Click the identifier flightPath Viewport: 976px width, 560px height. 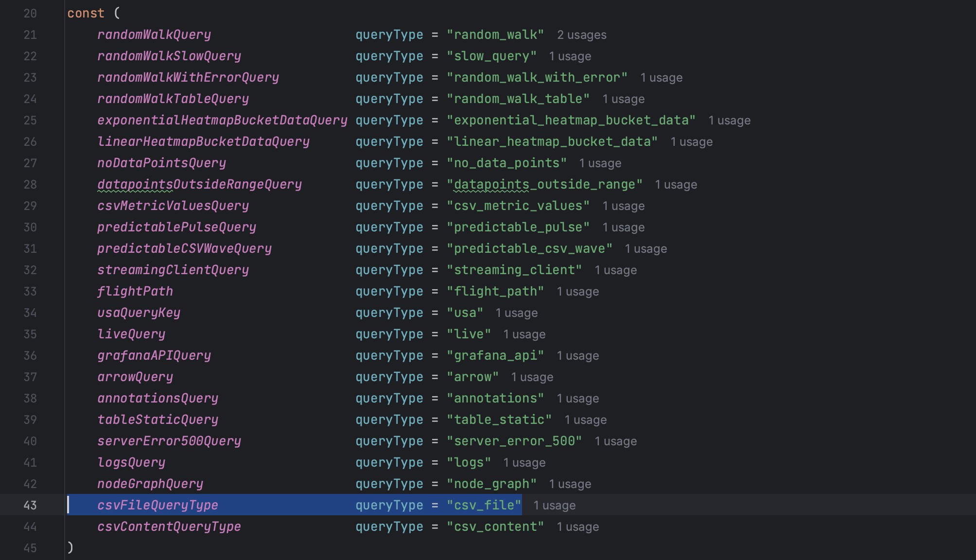(x=135, y=291)
